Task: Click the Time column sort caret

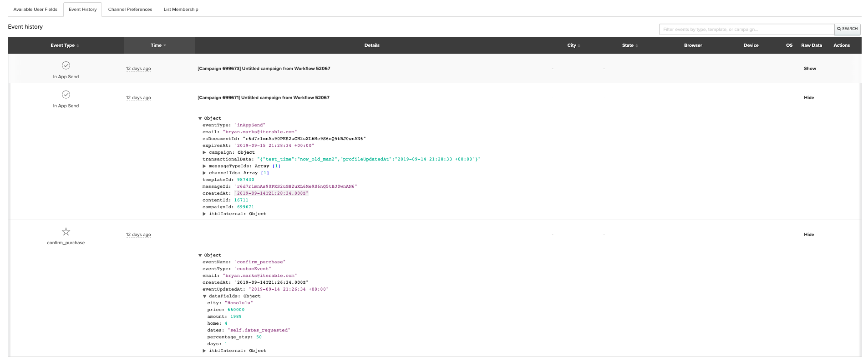Action: tap(165, 45)
